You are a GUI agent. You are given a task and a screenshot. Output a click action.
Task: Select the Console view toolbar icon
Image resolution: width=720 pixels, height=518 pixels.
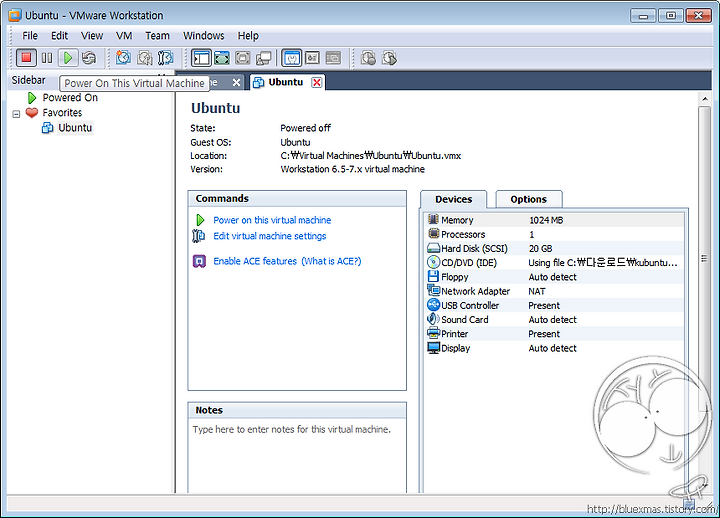(333, 58)
